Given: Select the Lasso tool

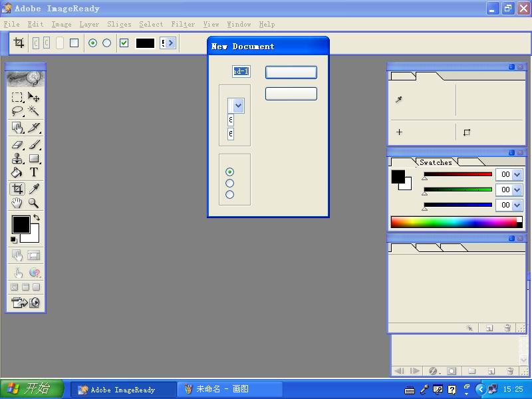Looking at the screenshot, I should tap(17, 110).
